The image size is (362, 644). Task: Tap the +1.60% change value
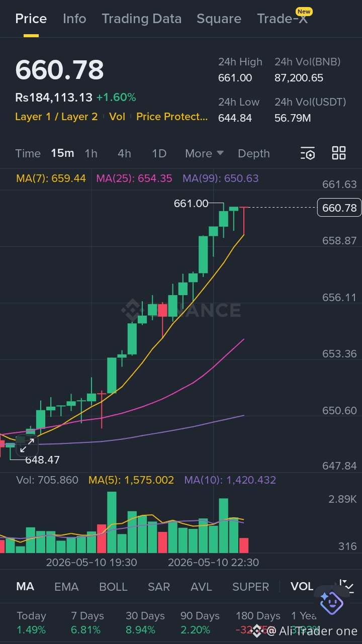[x=116, y=98]
